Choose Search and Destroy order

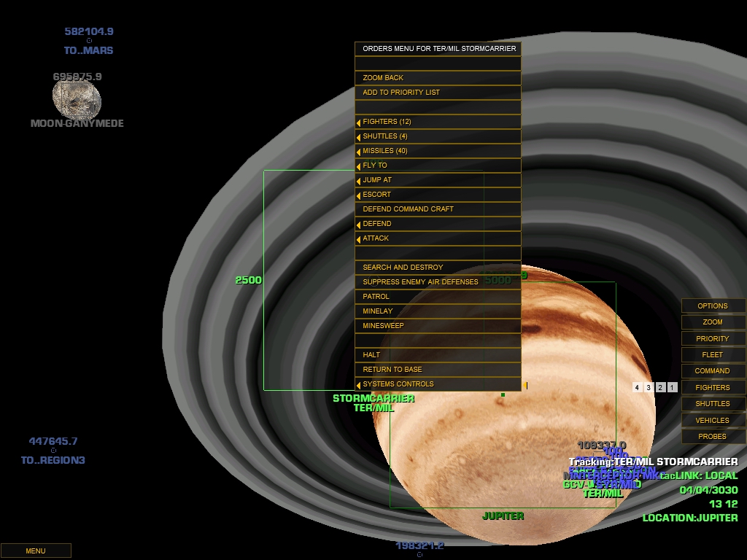438,268
